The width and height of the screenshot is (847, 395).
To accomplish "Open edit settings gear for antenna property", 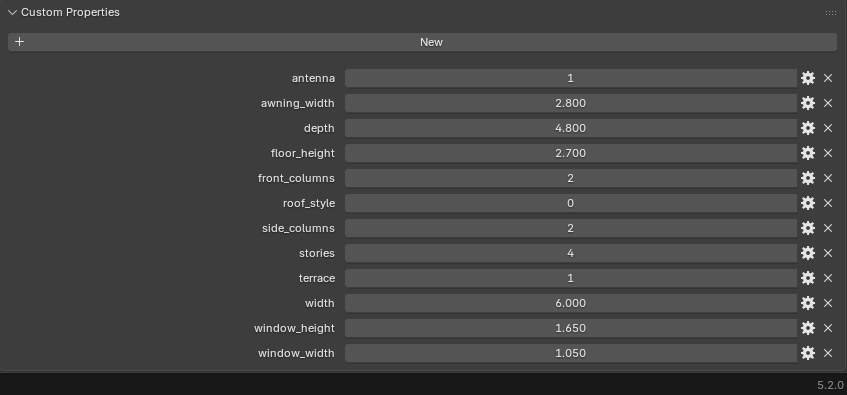I will tap(808, 78).
